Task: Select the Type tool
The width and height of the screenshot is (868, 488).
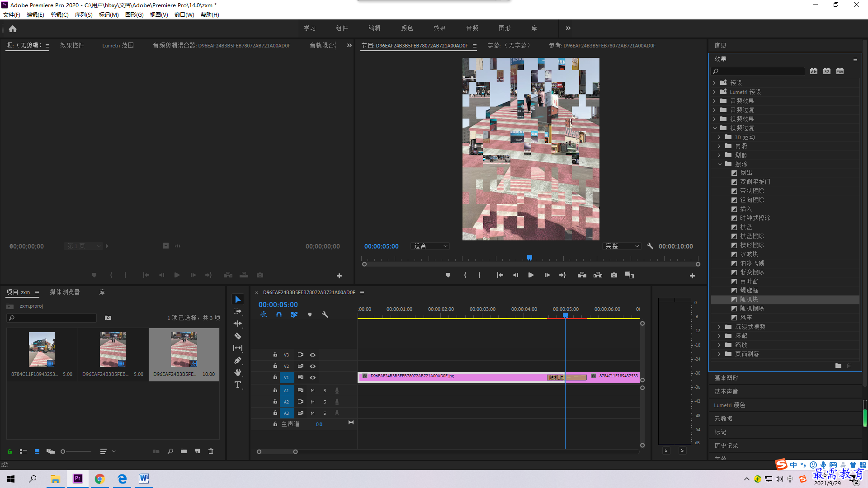Action: [x=238, y=385]
